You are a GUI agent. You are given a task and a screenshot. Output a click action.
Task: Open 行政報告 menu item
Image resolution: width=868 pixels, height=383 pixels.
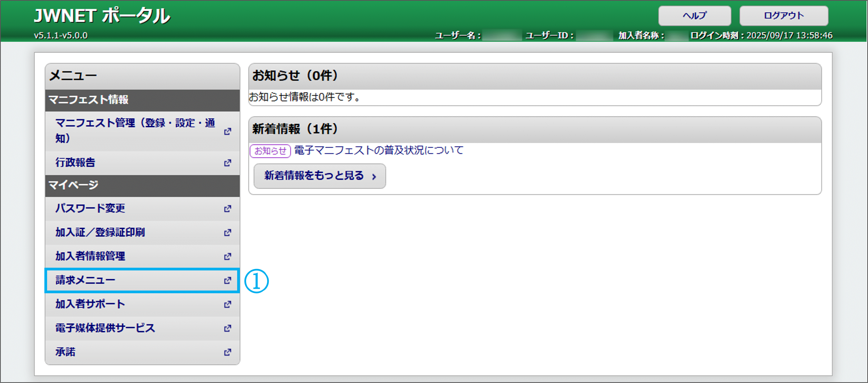point(76,162)
